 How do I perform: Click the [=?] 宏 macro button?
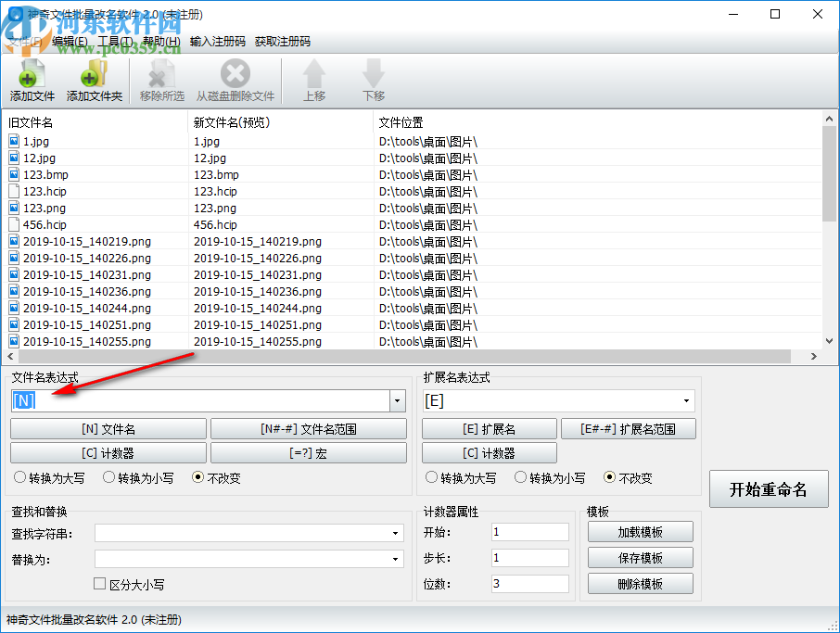(309, 453)
